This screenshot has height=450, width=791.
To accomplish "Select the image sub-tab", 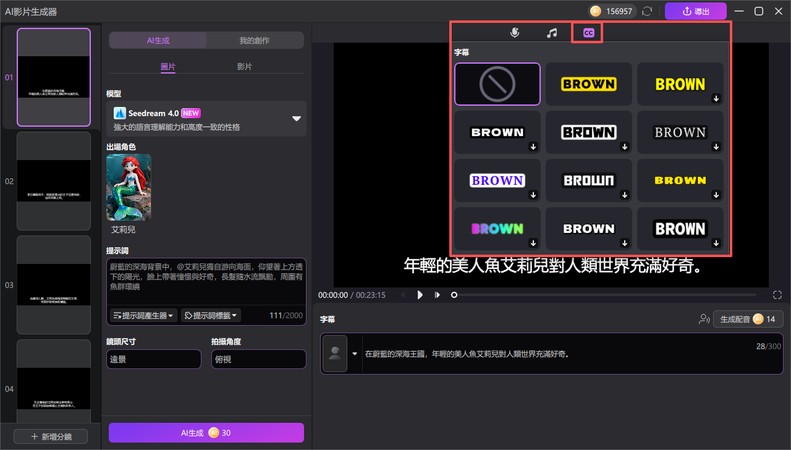I will point(168,67).
